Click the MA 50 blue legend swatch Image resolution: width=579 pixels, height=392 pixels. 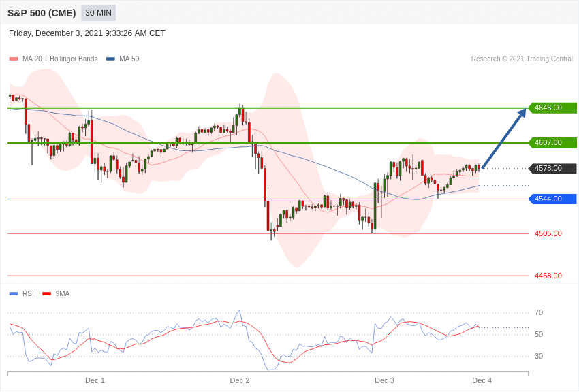(x=110, y=59)
